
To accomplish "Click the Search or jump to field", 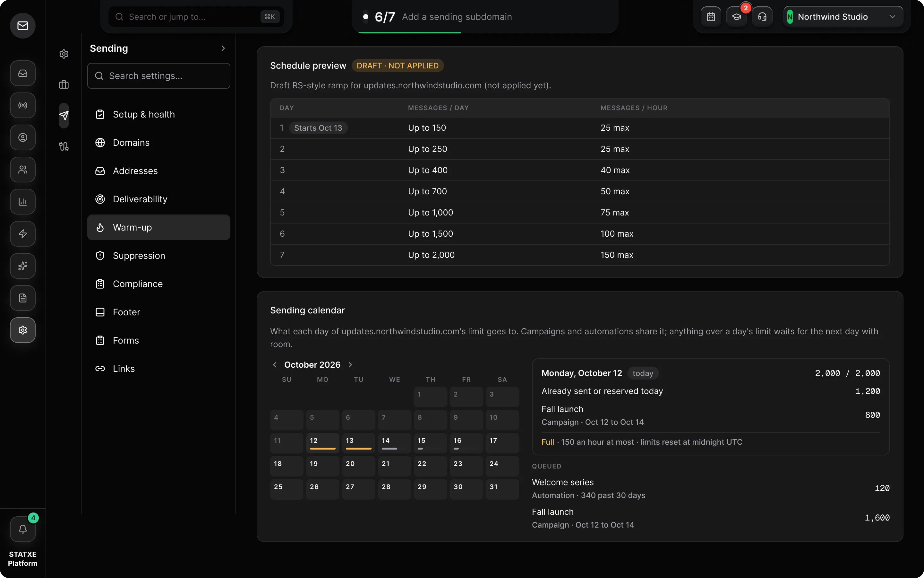I will (x=196, y=17).
